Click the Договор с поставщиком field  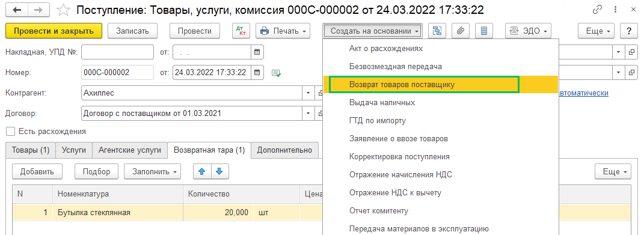click(x=192, y=113)
